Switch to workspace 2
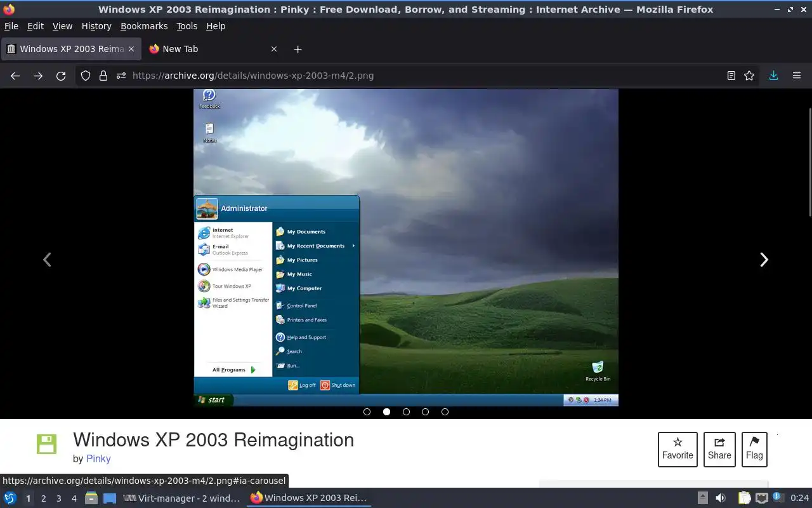The width and height of the screenshot is (812, 508). [43, 498]
